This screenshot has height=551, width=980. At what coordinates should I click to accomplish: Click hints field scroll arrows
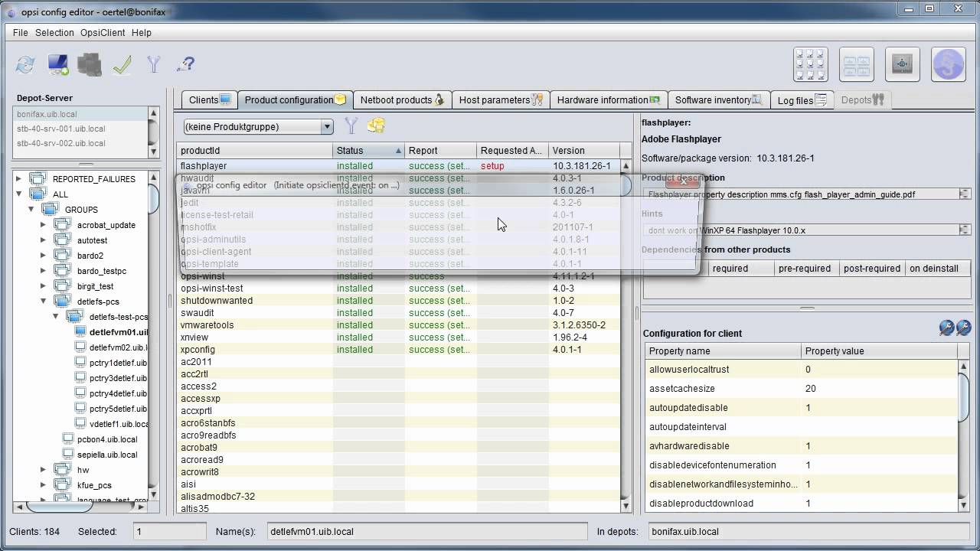pyautogui.click(x=965, y=230)
